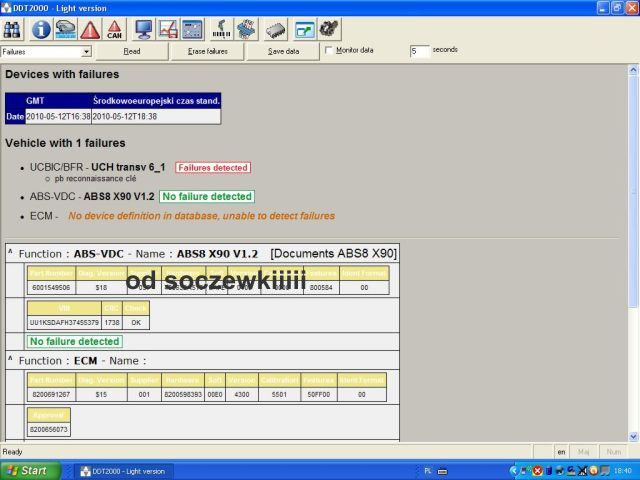
Task: Open the blue information icon
Action: [41, 29]
